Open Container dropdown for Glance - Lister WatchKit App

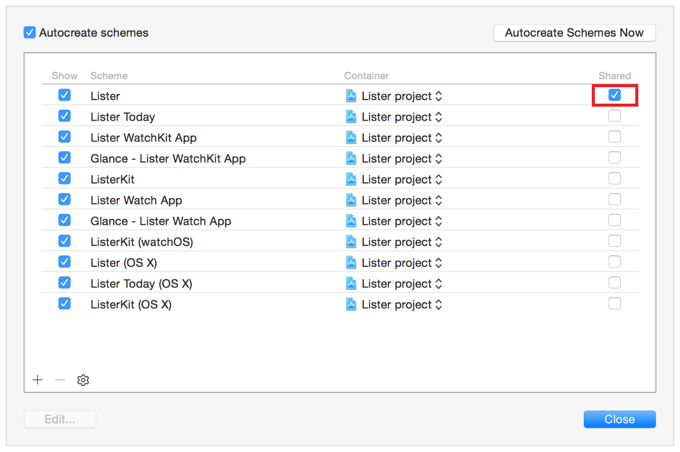pyautogui.click(x=394, y=158)
